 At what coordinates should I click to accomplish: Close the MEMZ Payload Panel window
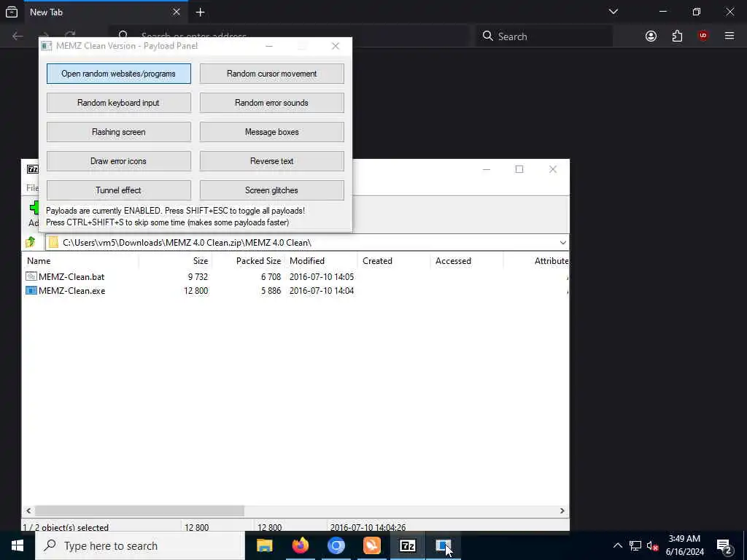point(336,46)
